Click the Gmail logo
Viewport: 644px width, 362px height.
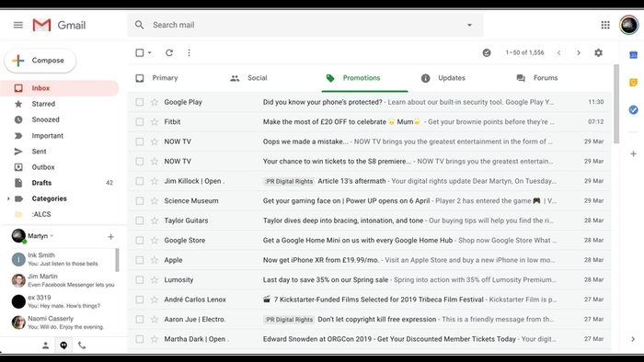(59, 25)
